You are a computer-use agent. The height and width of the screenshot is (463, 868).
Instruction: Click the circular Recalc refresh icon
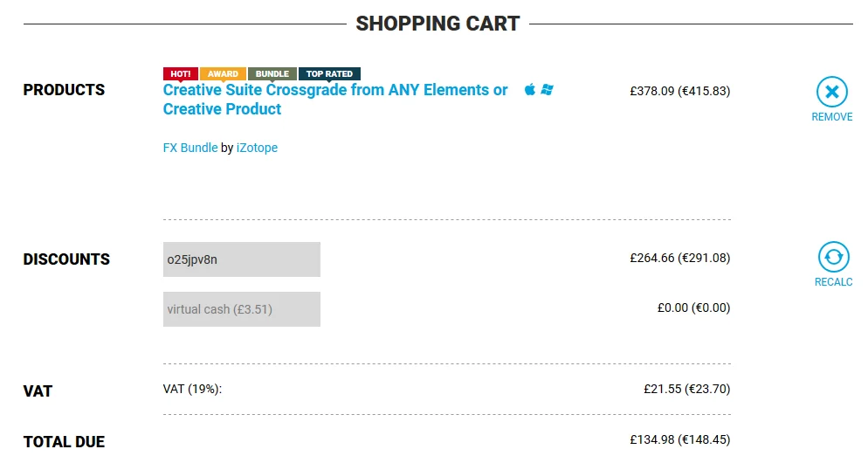pos(833,257)
